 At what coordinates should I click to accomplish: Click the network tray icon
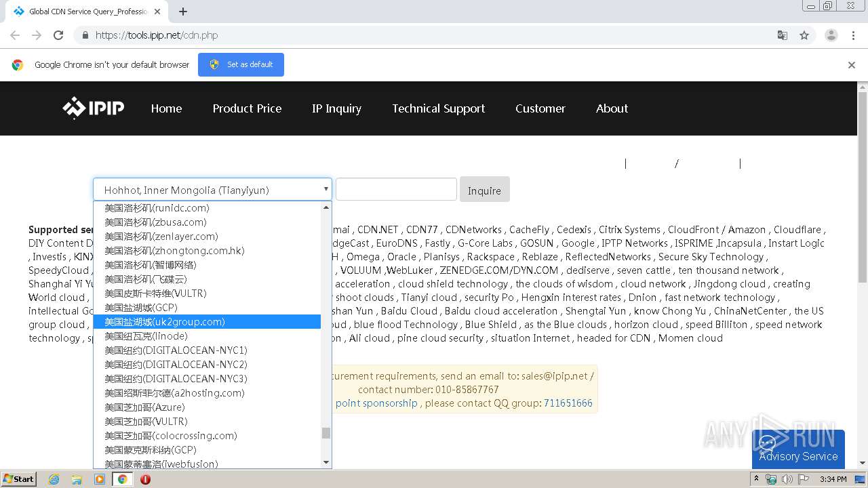[x=771, y=479]
